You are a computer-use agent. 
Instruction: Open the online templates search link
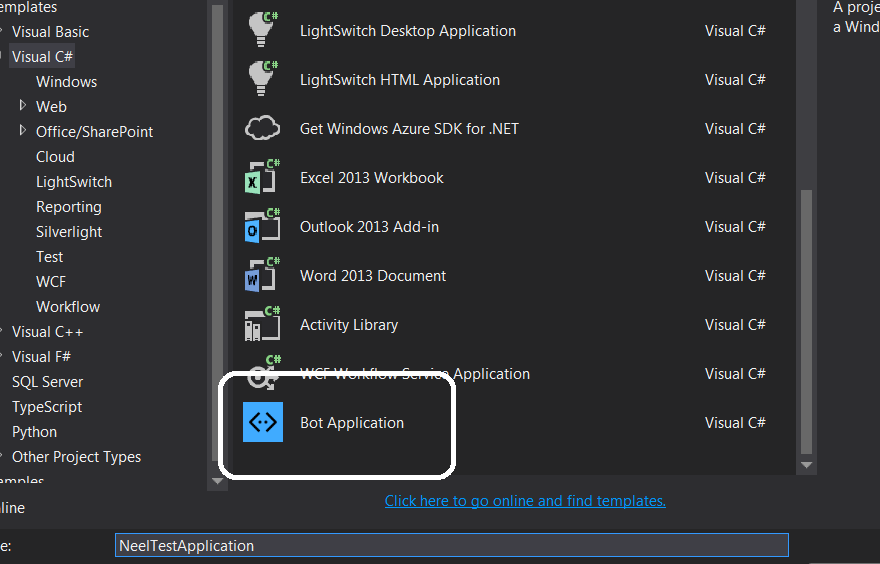tap(525, 500)
